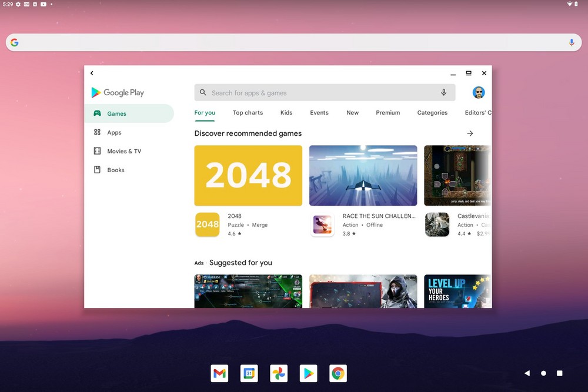Screen dimensions: 588x392
Task: Open Movies & TV section
Action: point(123,152)
